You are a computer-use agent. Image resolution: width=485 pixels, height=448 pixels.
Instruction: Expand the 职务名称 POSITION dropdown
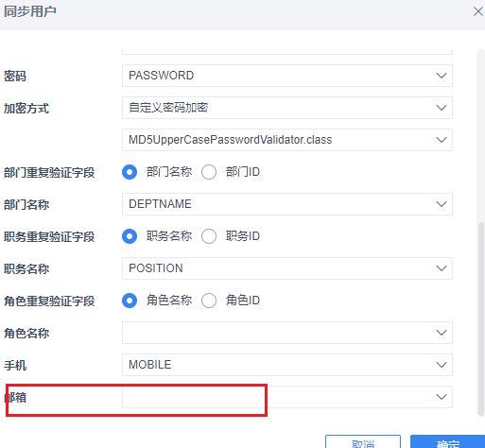click(287, 268)
